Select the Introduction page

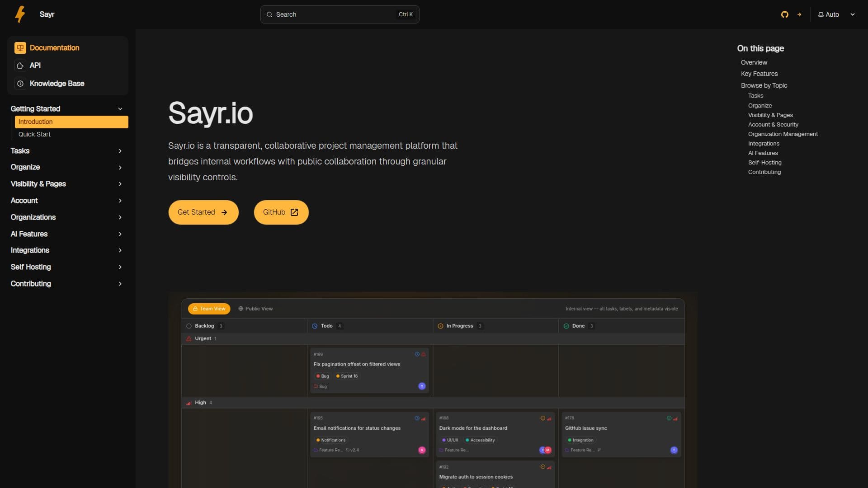[x=71, y=122]
